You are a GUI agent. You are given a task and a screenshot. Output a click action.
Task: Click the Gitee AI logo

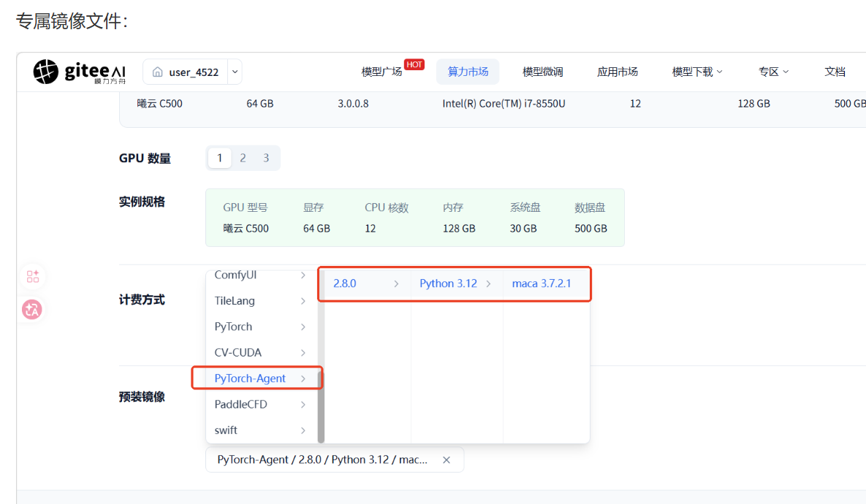[x=80, y=72]
